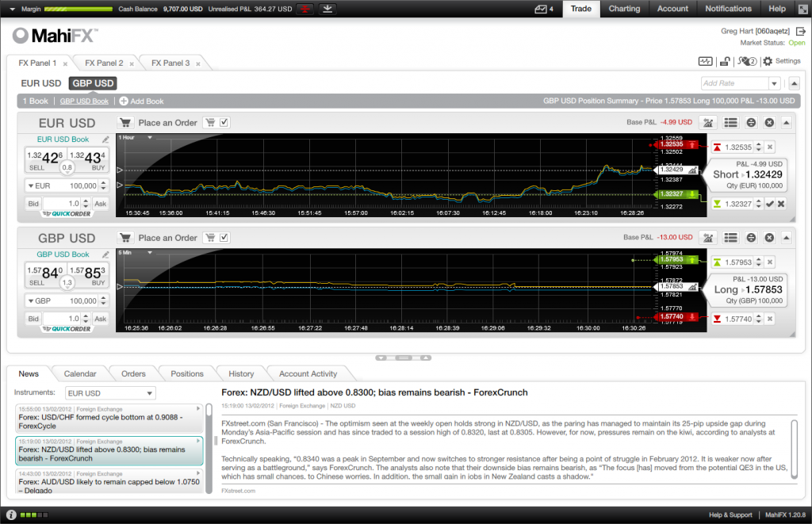Open the GBP currency dropdown in GBP USD panel
Screen dimensions: 812x524
click(x=32, y=301)
